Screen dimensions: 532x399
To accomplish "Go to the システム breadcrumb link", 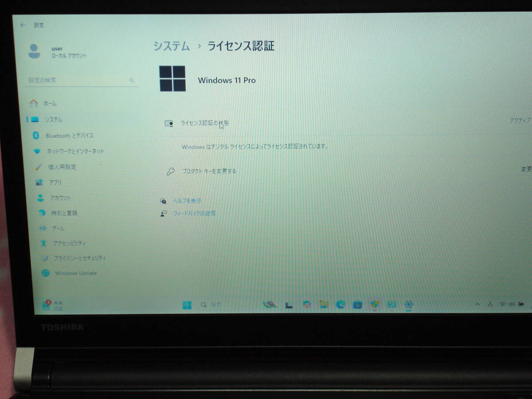I will 172,46.
